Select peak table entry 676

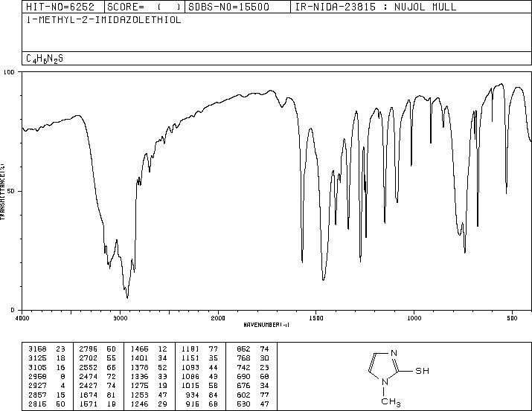click(253, 386)
